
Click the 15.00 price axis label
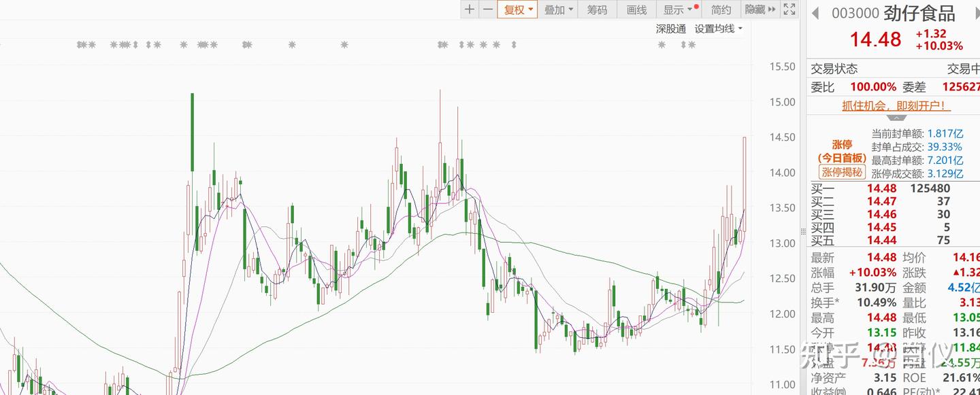(782, 102)
